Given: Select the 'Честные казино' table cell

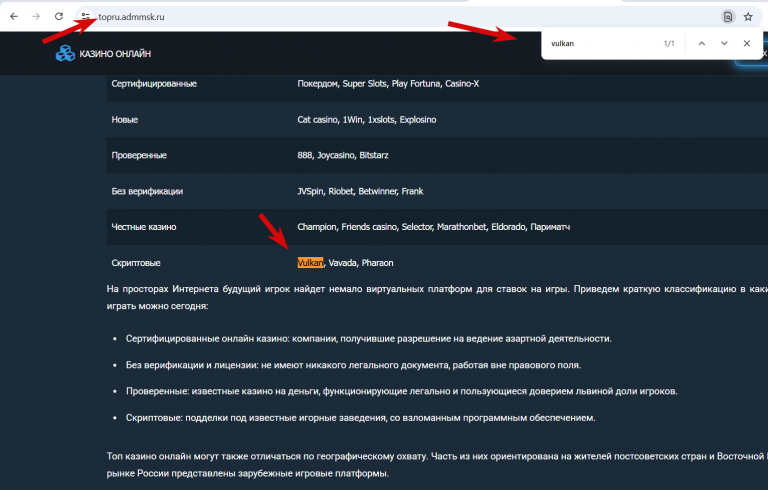Looking at the screenshot, I should click(x=144, y=227).
